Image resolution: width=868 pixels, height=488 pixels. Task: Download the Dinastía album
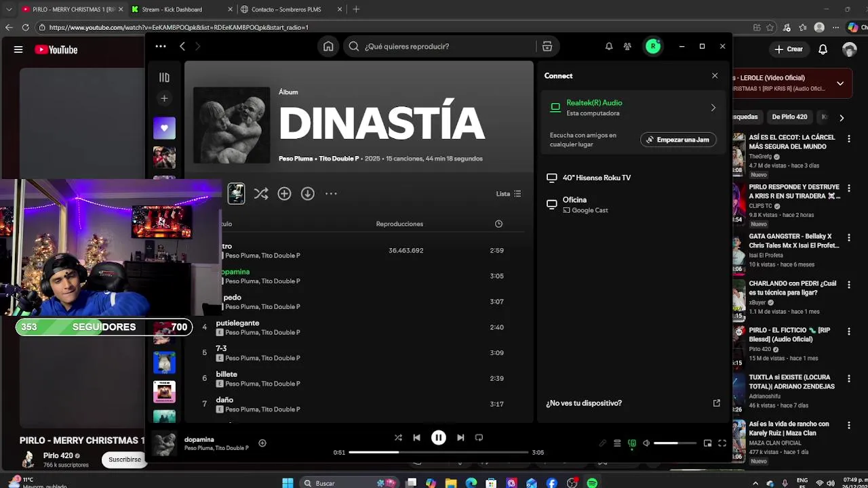point(308,194)
